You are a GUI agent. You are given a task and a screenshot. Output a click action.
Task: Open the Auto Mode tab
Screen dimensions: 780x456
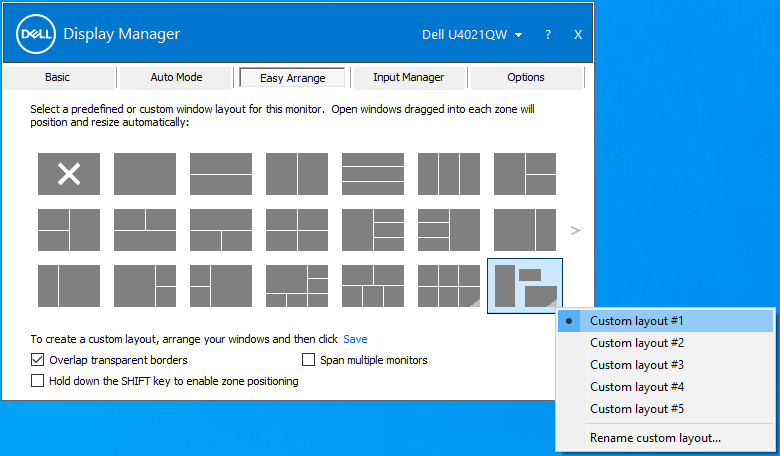(176, 77)
